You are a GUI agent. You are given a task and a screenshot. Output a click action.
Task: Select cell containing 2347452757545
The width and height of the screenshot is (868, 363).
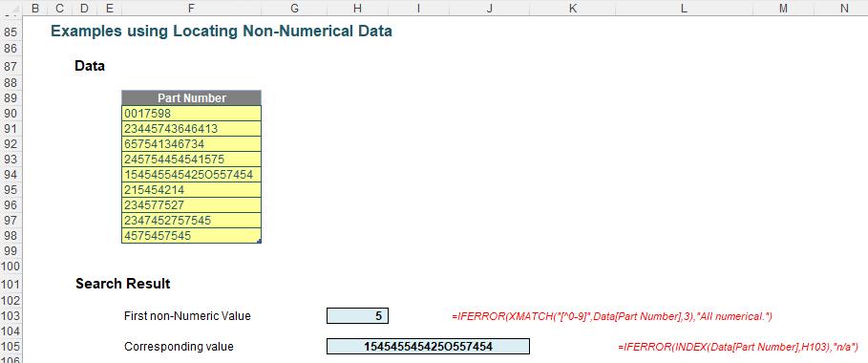click(x=192, y=221)
